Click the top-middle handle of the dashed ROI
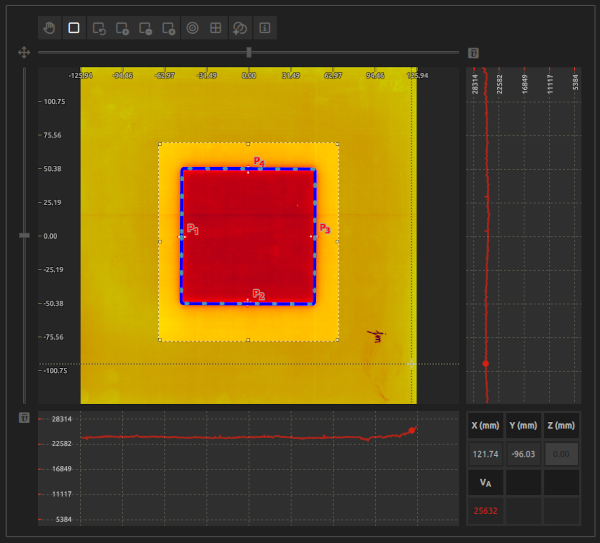Viewport: 600px width, 543px height. 248,144
